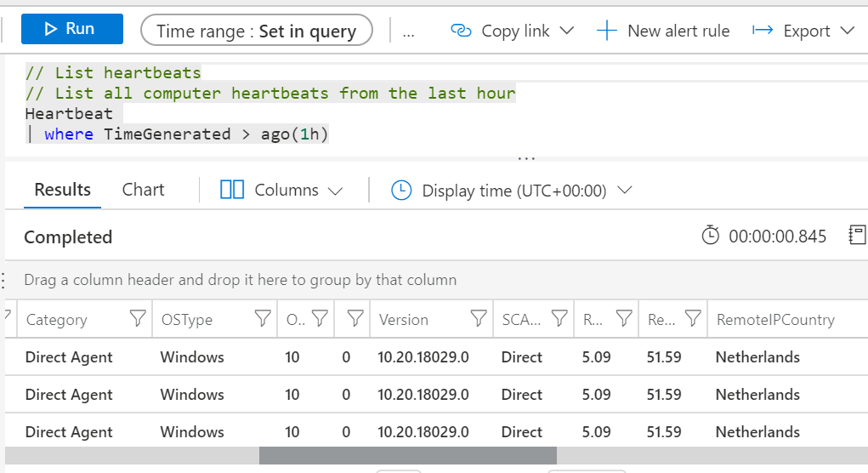This screenshot has height=473, width=868.
Task: Filter the OSType column
Action: click(x=263, y=320)
